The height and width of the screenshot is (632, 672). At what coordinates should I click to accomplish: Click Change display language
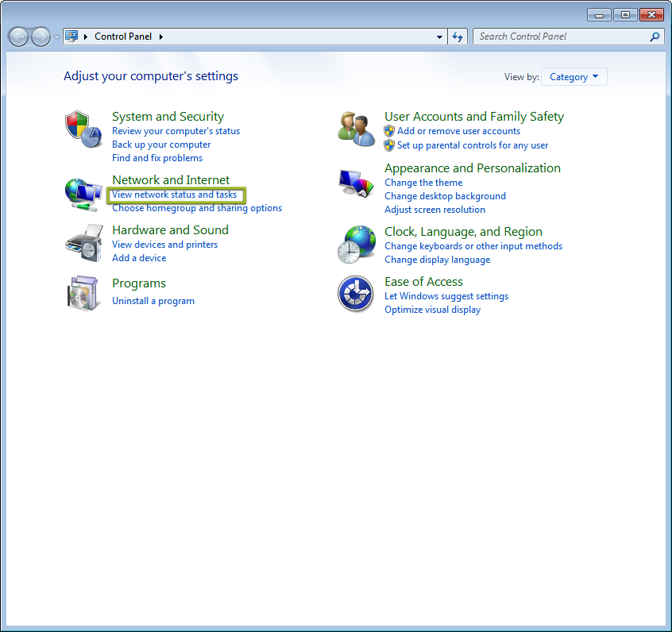click(437, 260)
